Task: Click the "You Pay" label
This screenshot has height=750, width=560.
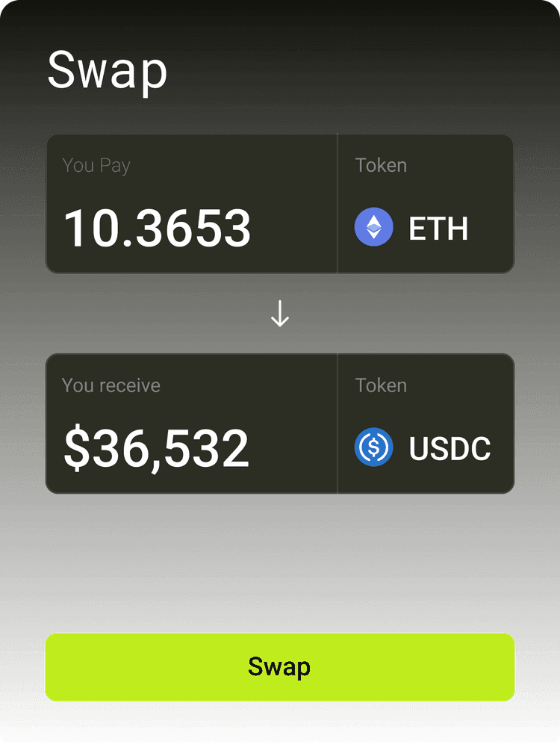Action: click(x=96, y=165)
